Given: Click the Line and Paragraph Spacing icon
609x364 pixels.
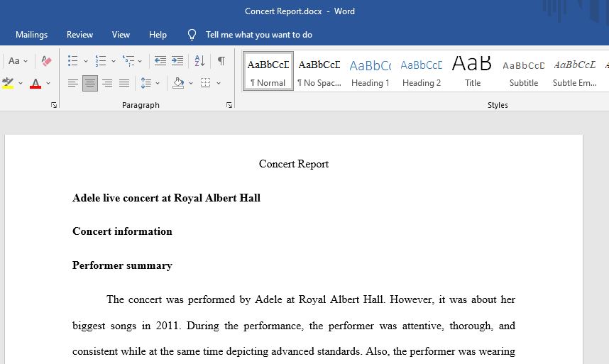Looking at the screenshot, I should [x=146, y=83].
